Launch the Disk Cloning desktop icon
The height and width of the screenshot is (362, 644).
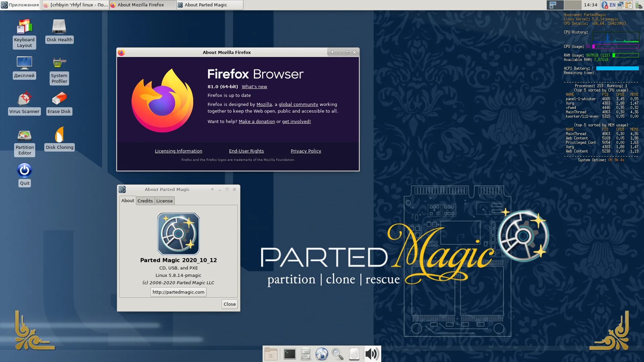[x=59, y=138]
